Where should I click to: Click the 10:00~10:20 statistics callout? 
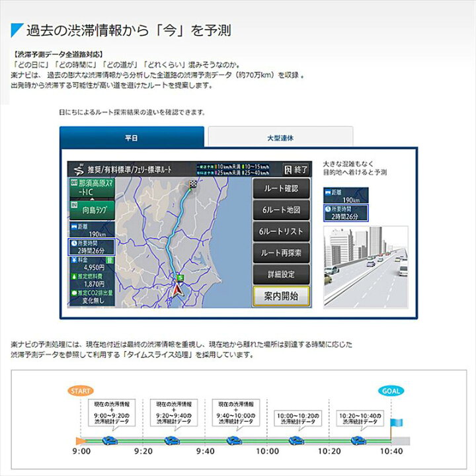click(297, 418)
